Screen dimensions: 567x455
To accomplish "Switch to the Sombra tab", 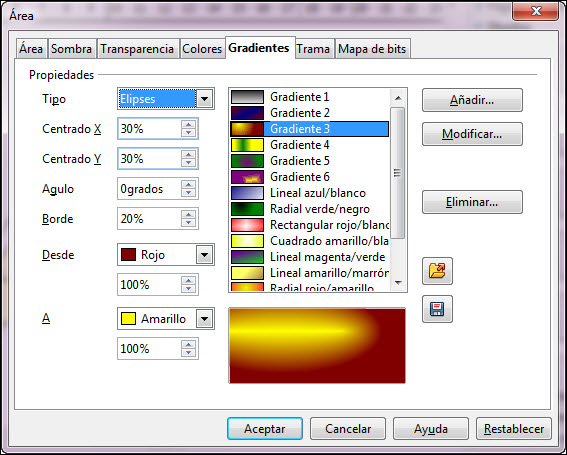I will point(72,49).
